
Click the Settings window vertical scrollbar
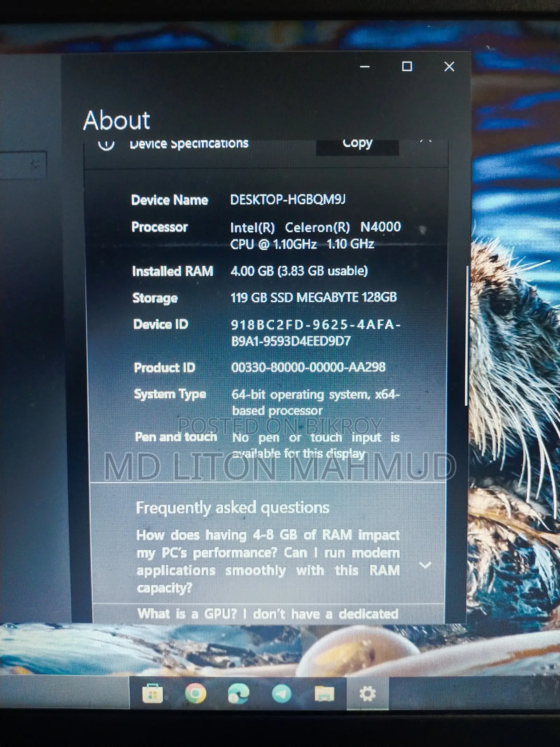[467, 335]
